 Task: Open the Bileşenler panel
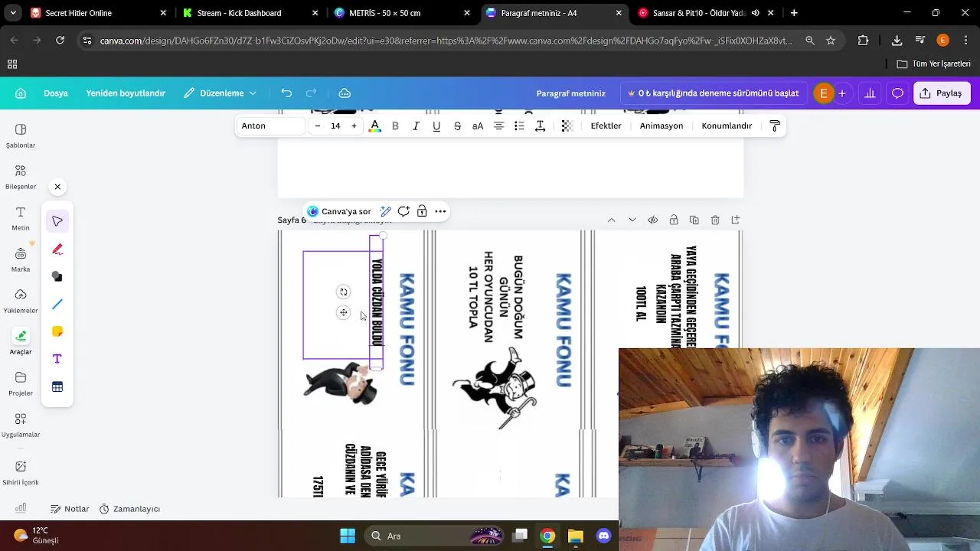tap(21, 177)
